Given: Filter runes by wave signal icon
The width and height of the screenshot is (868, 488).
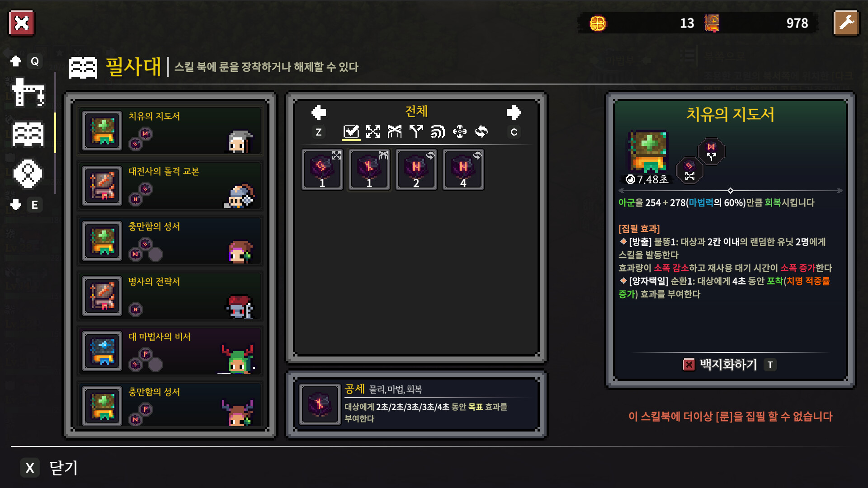Looking at the screenshot, I should (438, 131).
